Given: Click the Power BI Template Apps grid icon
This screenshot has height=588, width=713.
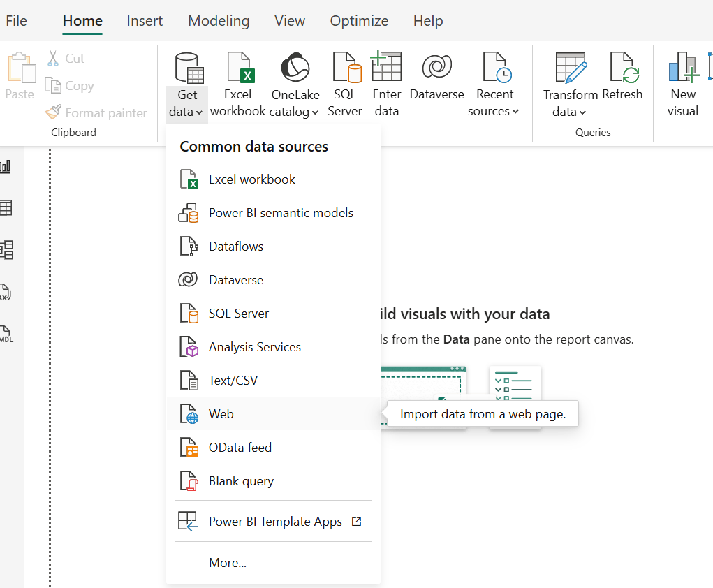Looking at the screenshot, I should coord(188,522).
